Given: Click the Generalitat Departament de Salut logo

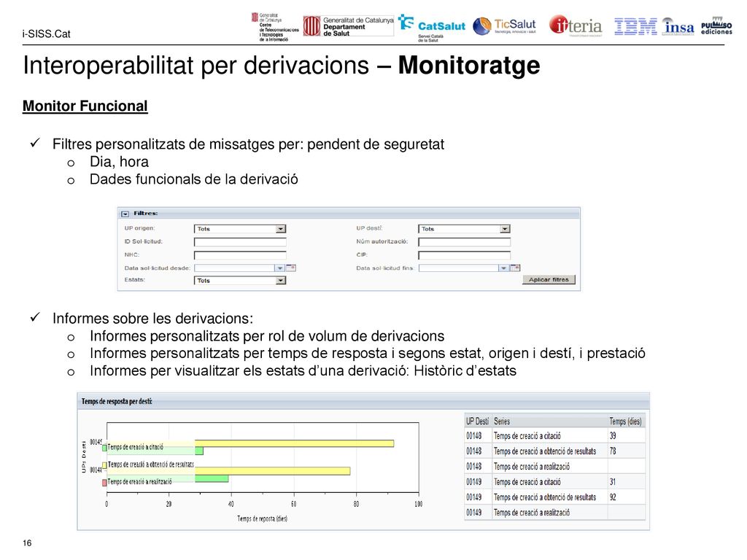Looking at the screenshot, I should [x=349, y=26].
